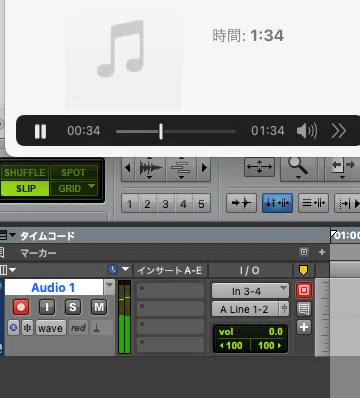The height and width of the screenshot is (398, 360).
Task: Click the I/O column header
Action: (x=250, y=270)
